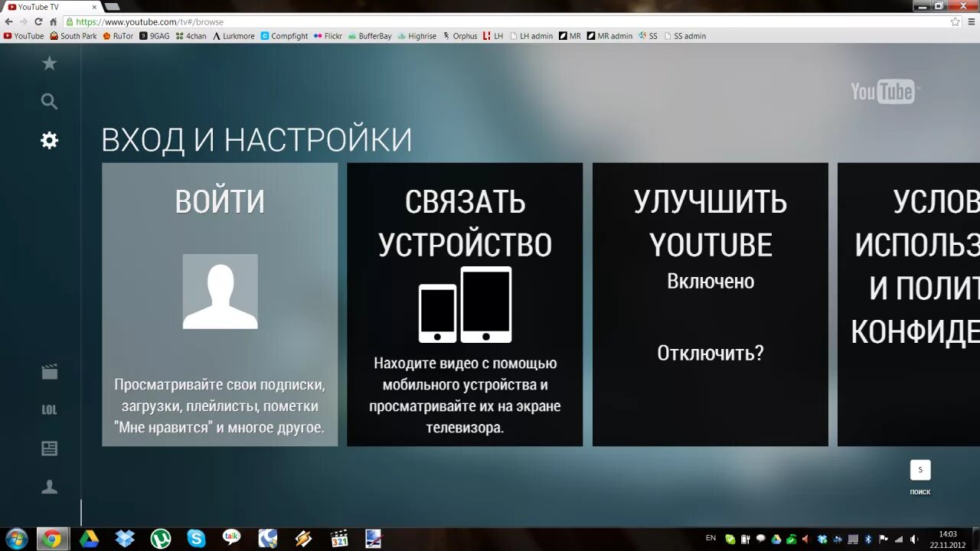Open the search magnifier in the sidebar
Screen dimensions: 980x551
click(x=49, y=101)
